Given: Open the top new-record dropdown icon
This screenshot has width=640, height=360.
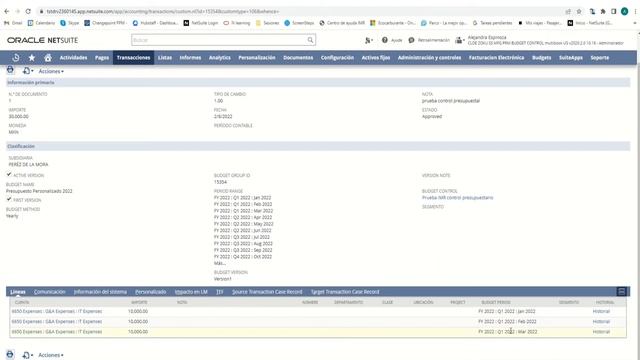Looking at the screenshot, I should [28, 71].
